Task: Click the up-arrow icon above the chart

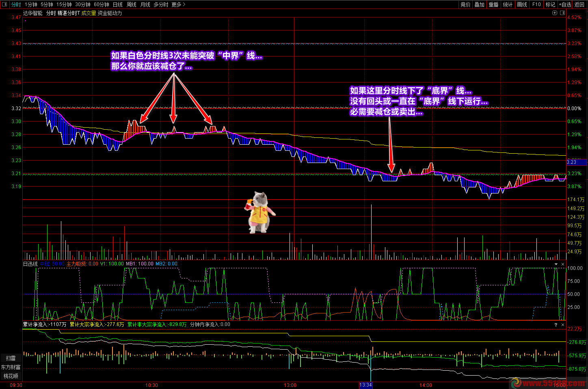Action: pos(555,13)
